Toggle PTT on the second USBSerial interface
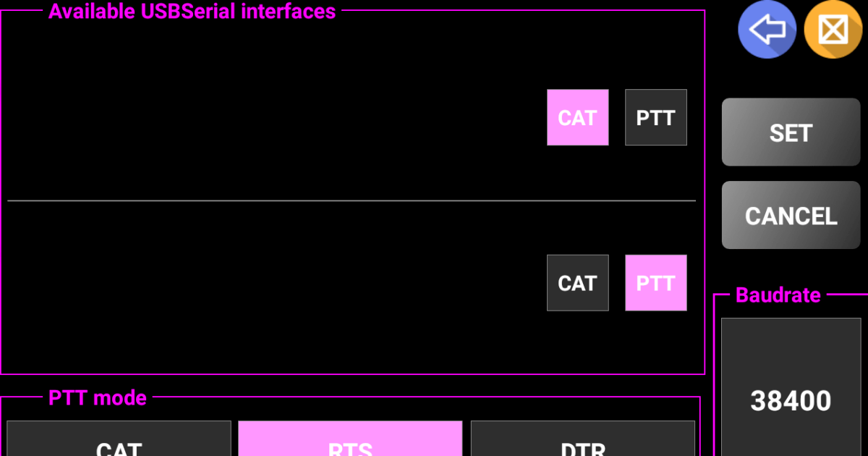This screenshot has width=868, height=456. tap(655, 283)
